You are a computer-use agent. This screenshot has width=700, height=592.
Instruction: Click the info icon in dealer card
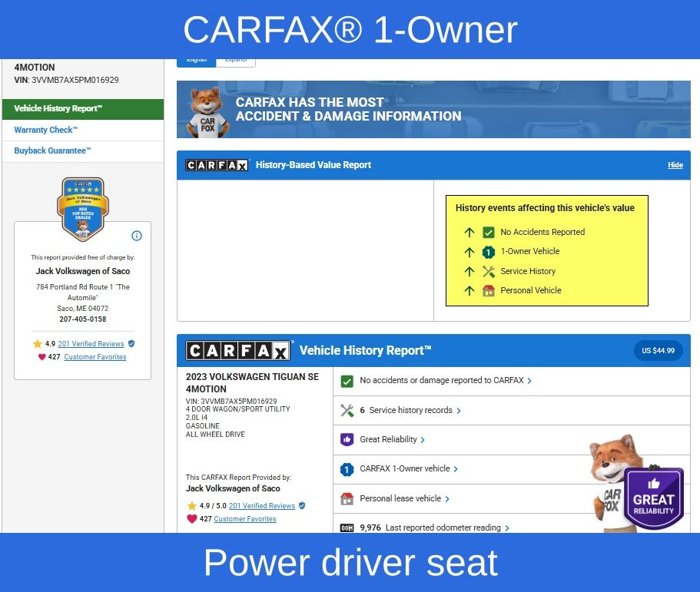click(137, 236)
